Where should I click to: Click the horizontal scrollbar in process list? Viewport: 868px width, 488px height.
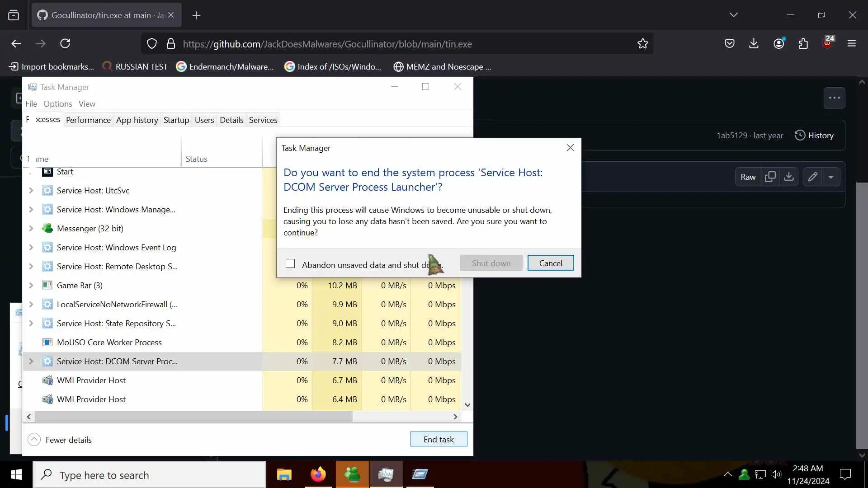tap(193, 417)
